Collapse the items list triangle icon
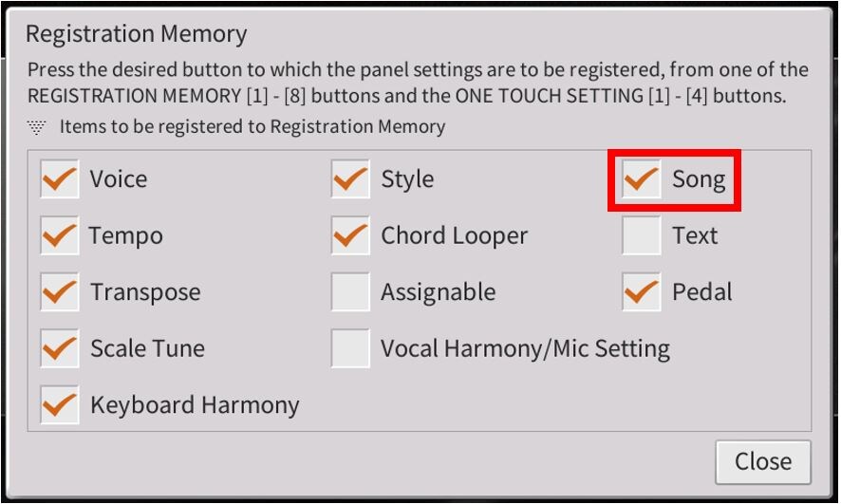 click(37, 127)
